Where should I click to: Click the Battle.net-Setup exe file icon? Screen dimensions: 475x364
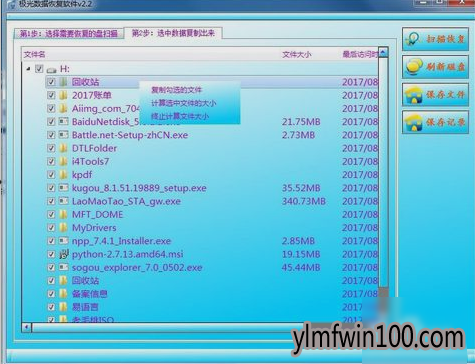(63, 135)
